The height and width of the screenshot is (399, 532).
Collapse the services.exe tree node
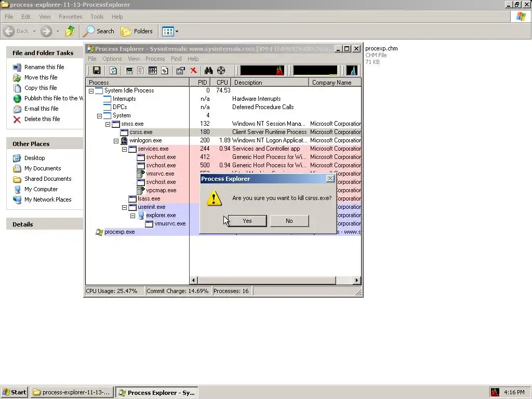coord(125,149)
